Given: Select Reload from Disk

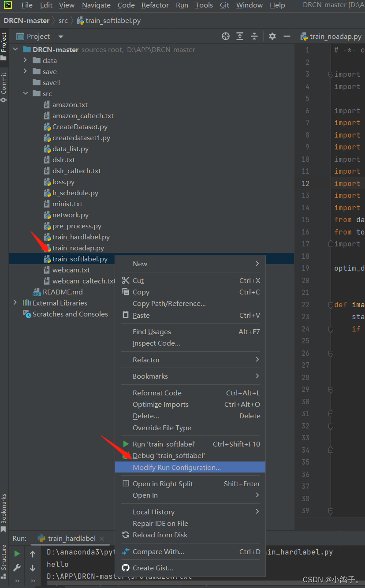Looking at the screenshot, I should coord(190,535).
